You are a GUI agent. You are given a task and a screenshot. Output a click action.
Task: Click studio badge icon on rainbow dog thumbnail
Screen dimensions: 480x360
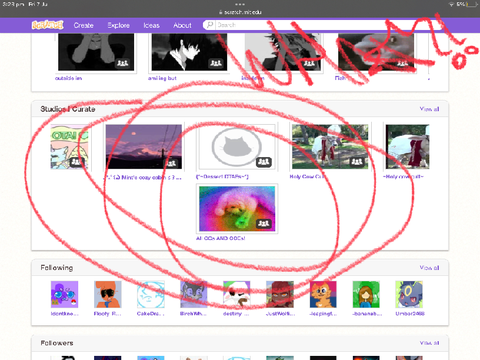(264, 223)
